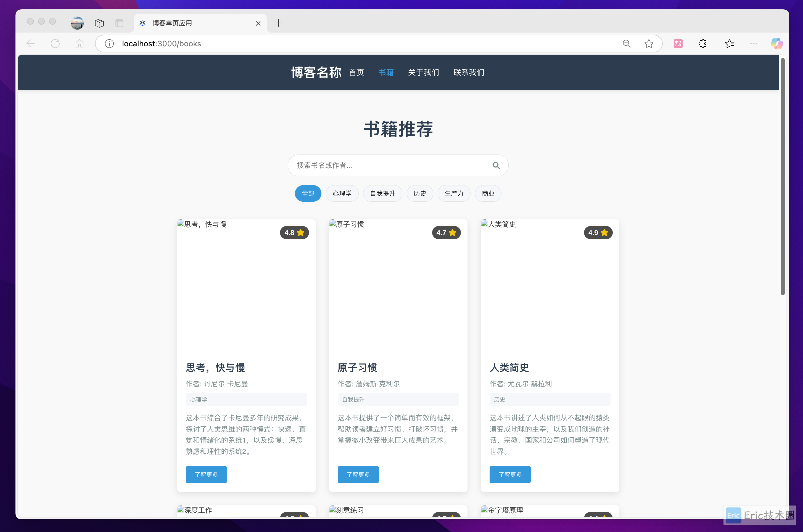Select the 博客单页应用 browser tab
803x532 pixels.
pos(200,23)
